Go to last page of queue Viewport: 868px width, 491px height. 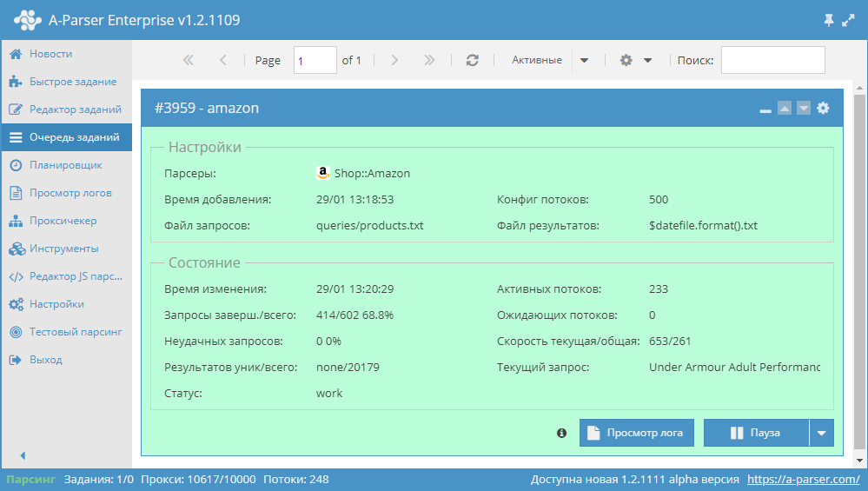(429, 60)
